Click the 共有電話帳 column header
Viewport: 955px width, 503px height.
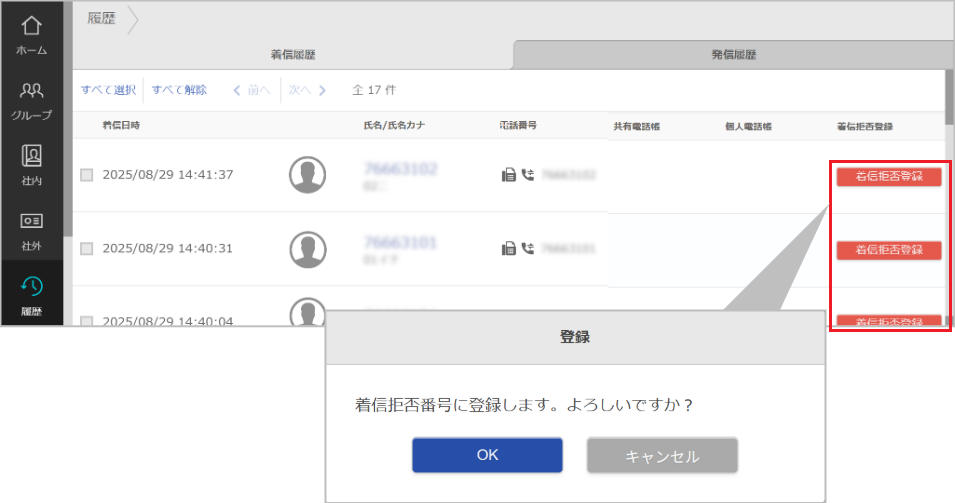(x=636, y=127)
